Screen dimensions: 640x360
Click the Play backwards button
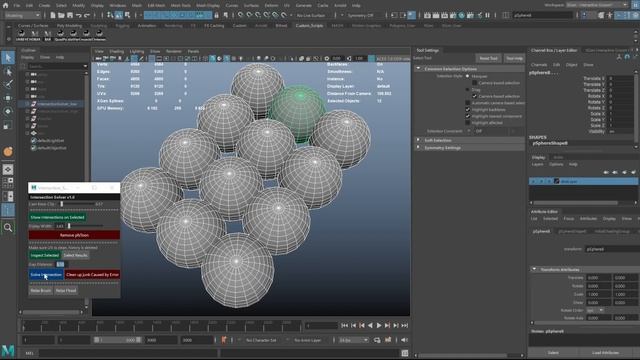[x=370, y=325]
